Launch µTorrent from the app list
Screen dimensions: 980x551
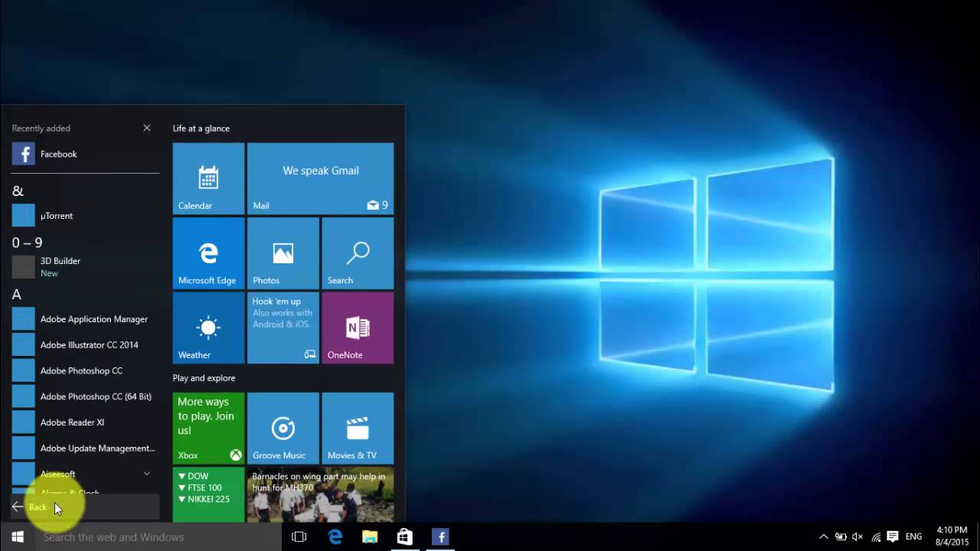(x=85, y=216)
